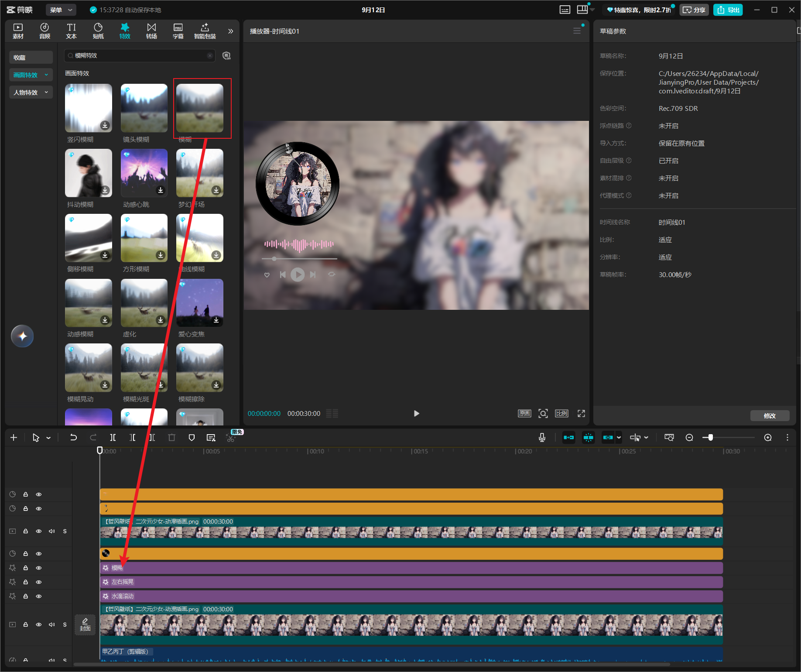Toggle main track magnet in timeline toolbar
This screenshot has height=672, width=801.
569,438
